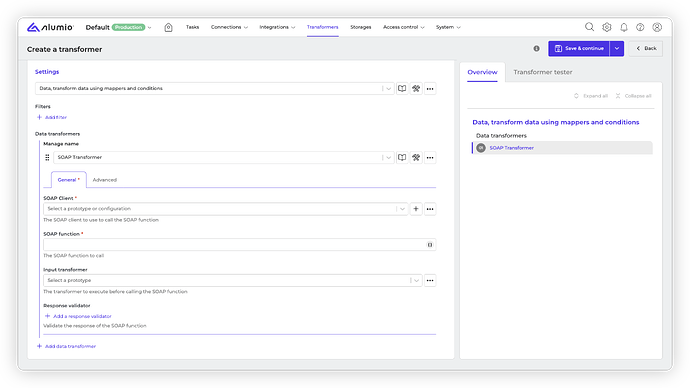Open the Save & continue arrow dropdown

click(x=617, y=48)
